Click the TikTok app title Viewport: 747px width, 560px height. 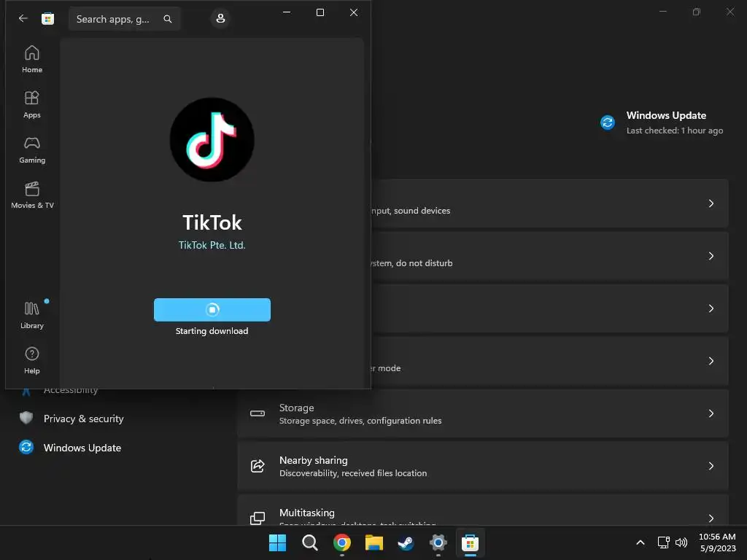coord(212,222)
